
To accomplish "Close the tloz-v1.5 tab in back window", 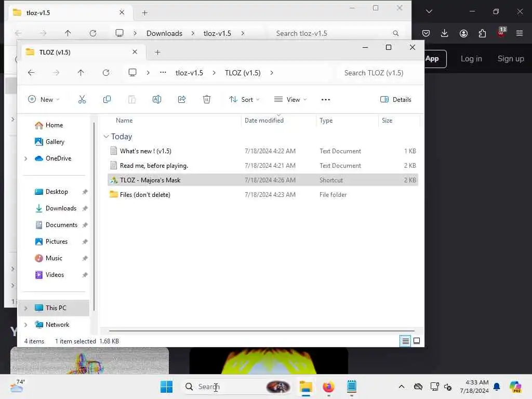I will [x=122, y=12].
